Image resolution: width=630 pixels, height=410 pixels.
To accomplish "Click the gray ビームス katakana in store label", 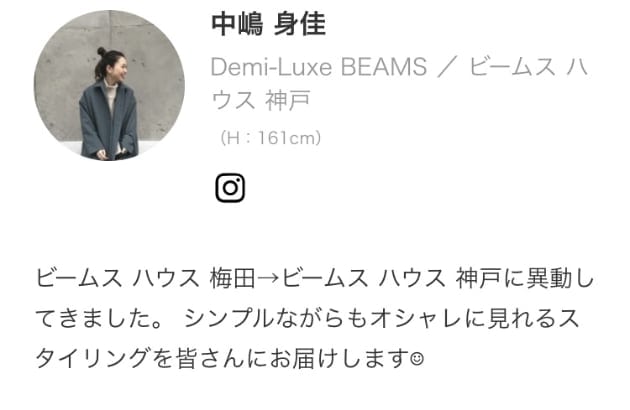I will click(512, 67).
